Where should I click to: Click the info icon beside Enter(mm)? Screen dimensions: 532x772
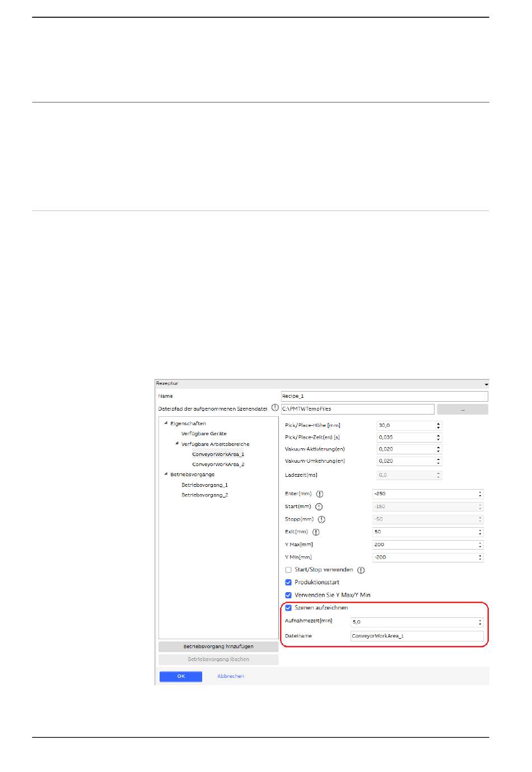(x=320, y=494)
